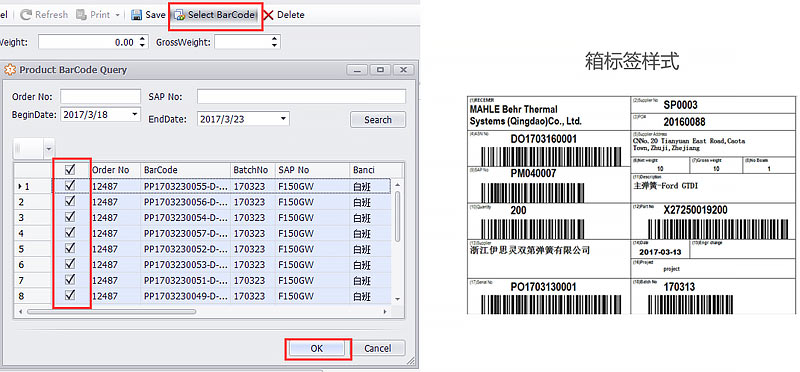Viewport: 800px width, 372px height.
Task: Expand the BeginDate date picker dropdown
Action: pos(135,114)
